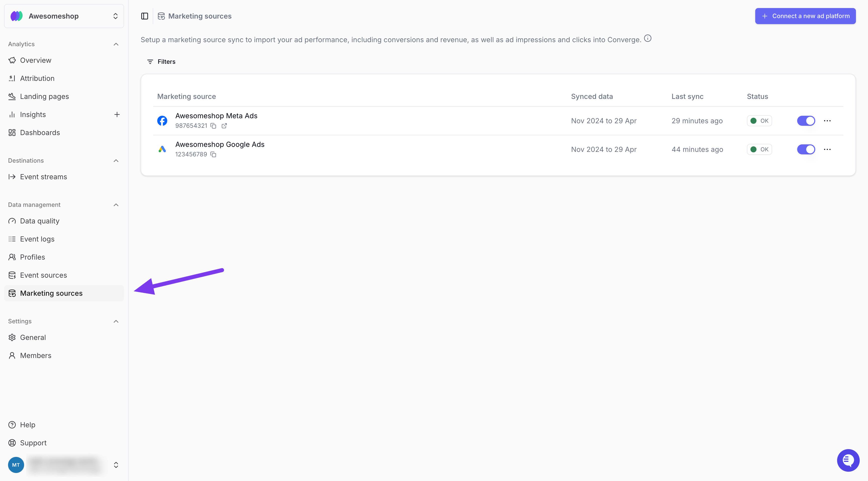Screen dimensions: 868x481
Task: Open the chat support bubble
Action: point(848,460)
